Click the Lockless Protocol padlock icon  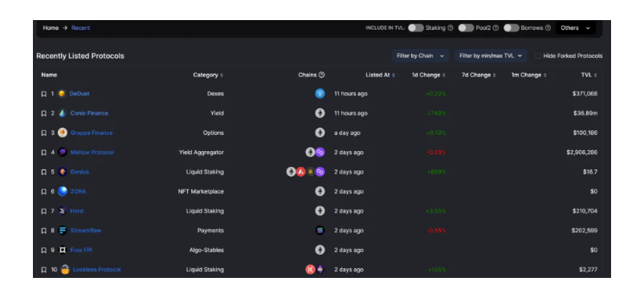(65, 270)
